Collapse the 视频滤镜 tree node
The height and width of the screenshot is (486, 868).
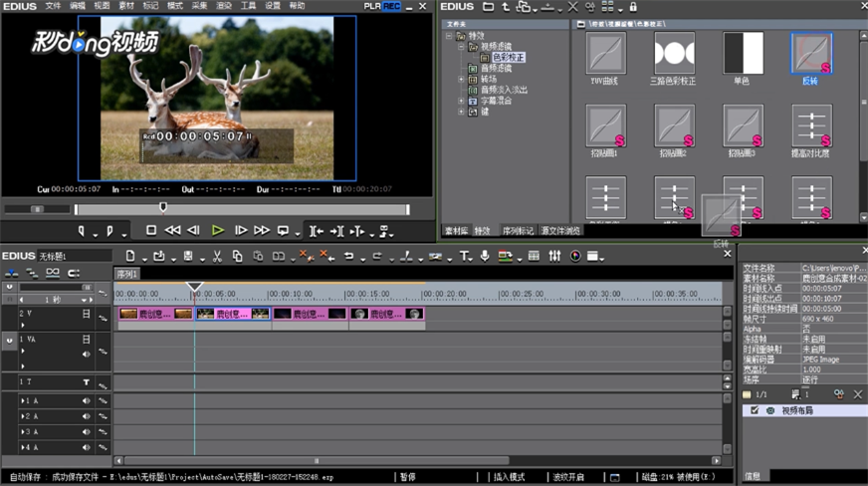click(x=461, y=47)
